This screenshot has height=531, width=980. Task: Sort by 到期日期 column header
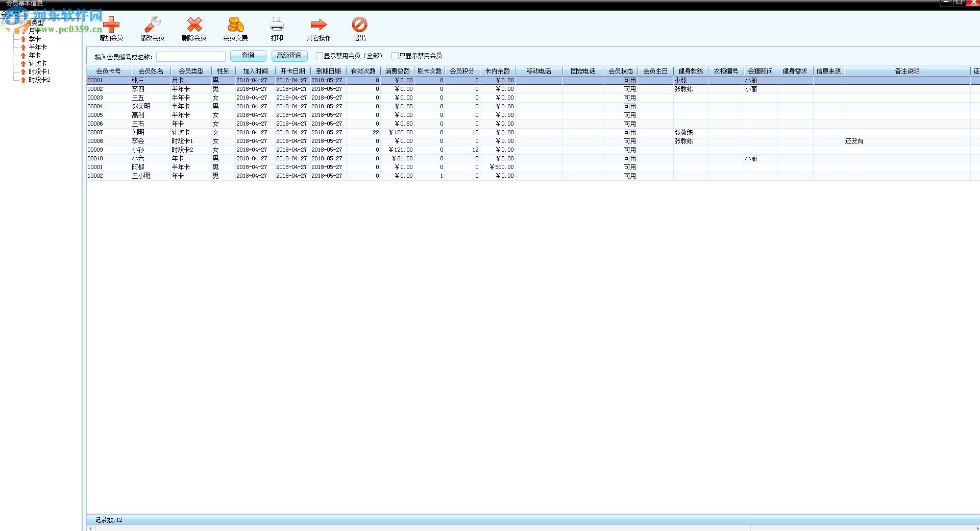click(x=328, y=71)
